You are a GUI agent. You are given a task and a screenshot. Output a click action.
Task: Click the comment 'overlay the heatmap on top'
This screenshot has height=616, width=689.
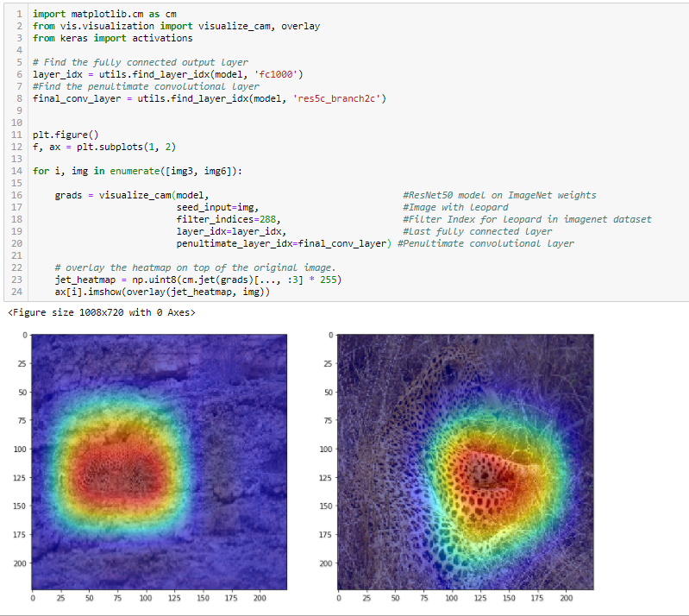click(x=195, y=267)
